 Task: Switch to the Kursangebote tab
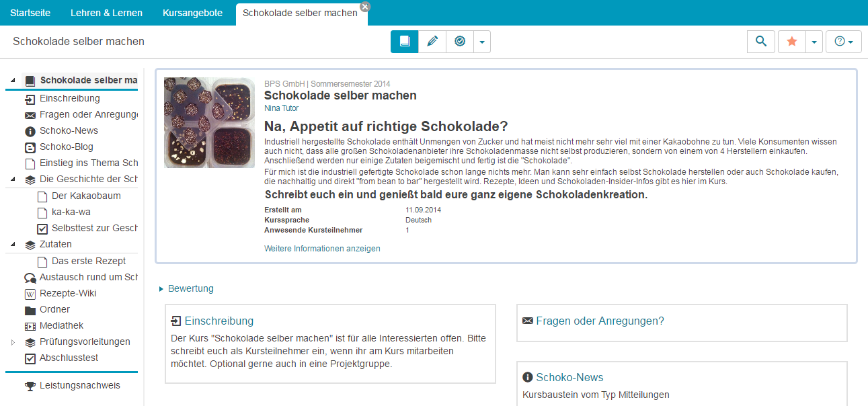[192, 13]
